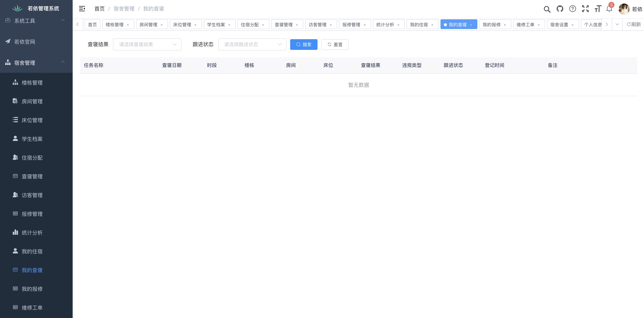Select 我的查寝 in the sidebar

tap(36, 270)
